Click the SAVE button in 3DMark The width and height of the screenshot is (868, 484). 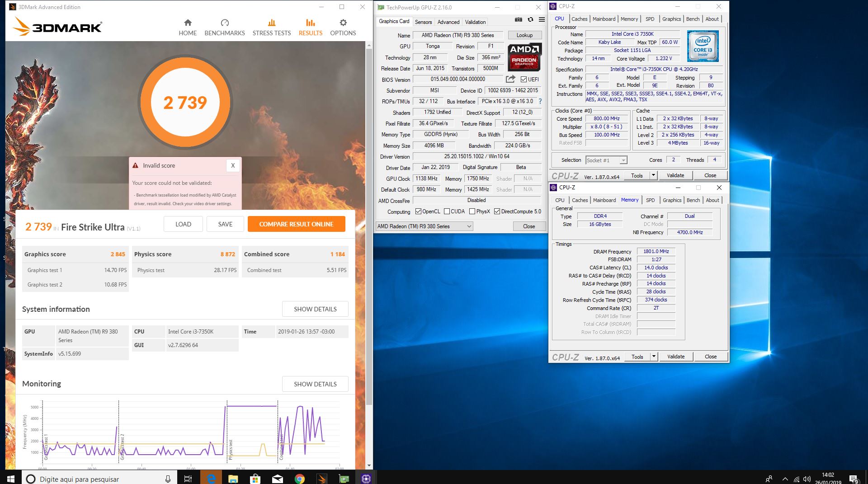[x=225, y=224]
